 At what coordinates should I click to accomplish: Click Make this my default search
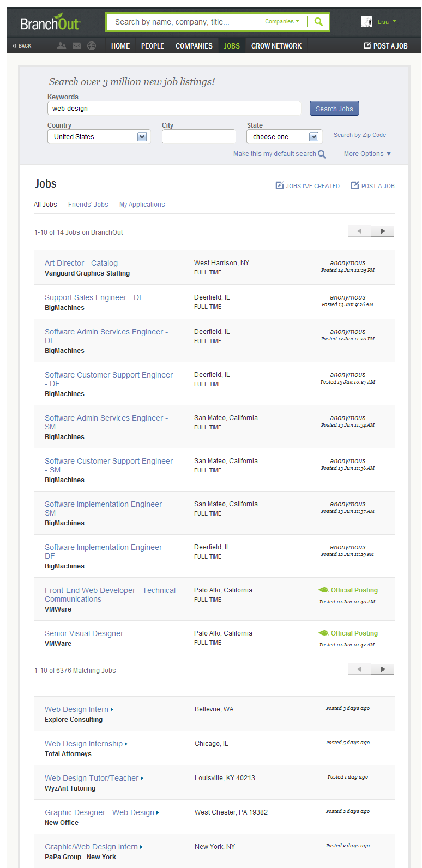pos(275,154)
